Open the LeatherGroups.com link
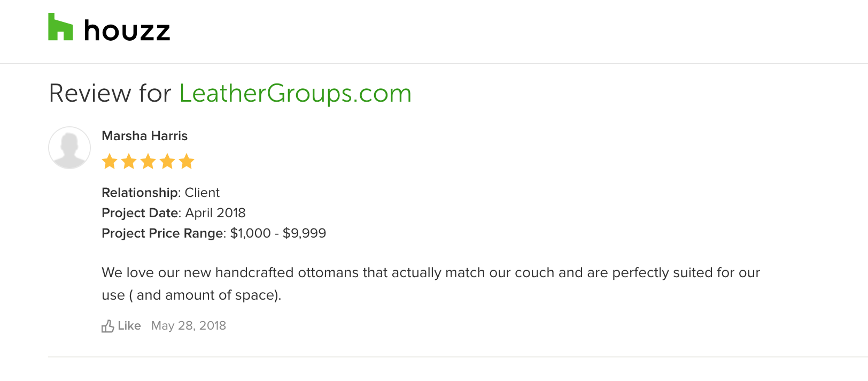The image size is (868, 381). click(295, 93)
